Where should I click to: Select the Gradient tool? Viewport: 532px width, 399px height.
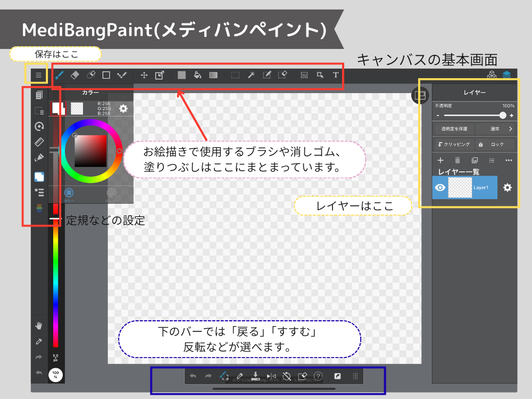click(x=213, y=75)
